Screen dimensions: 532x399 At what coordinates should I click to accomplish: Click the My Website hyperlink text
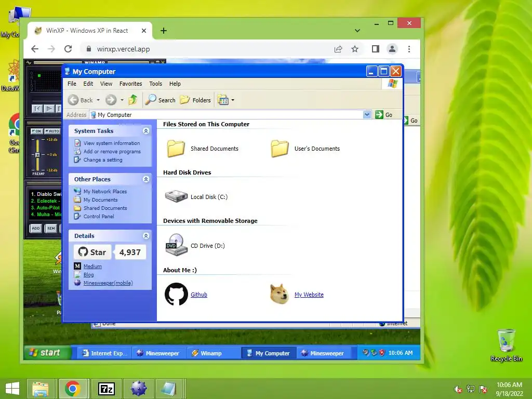click(309, 295)
